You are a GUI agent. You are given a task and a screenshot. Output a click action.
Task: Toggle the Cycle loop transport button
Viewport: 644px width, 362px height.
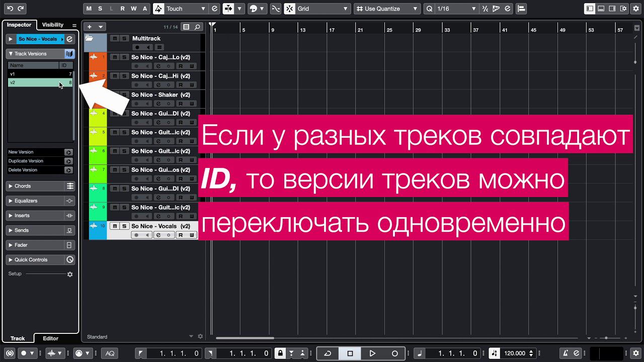point(328,353)
